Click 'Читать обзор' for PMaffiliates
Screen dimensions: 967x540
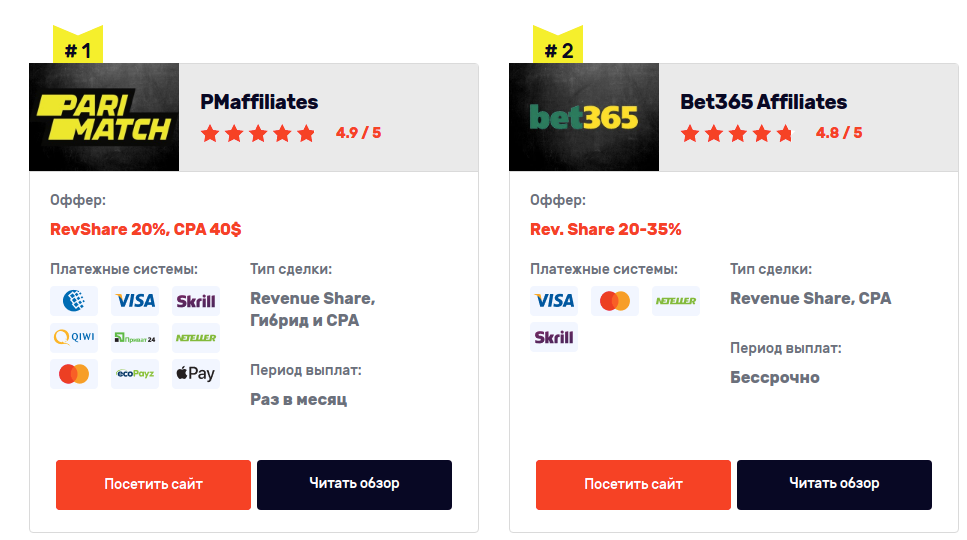point(355,485)
